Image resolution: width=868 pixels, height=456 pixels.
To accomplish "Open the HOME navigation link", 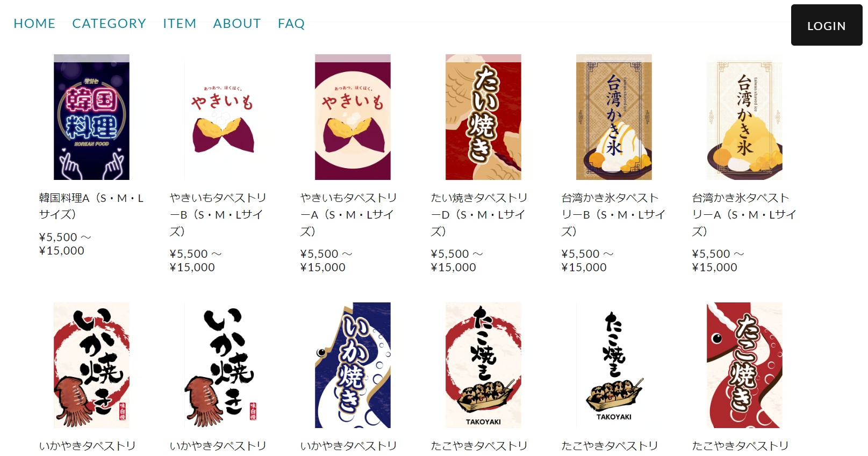I will [34, 24].
